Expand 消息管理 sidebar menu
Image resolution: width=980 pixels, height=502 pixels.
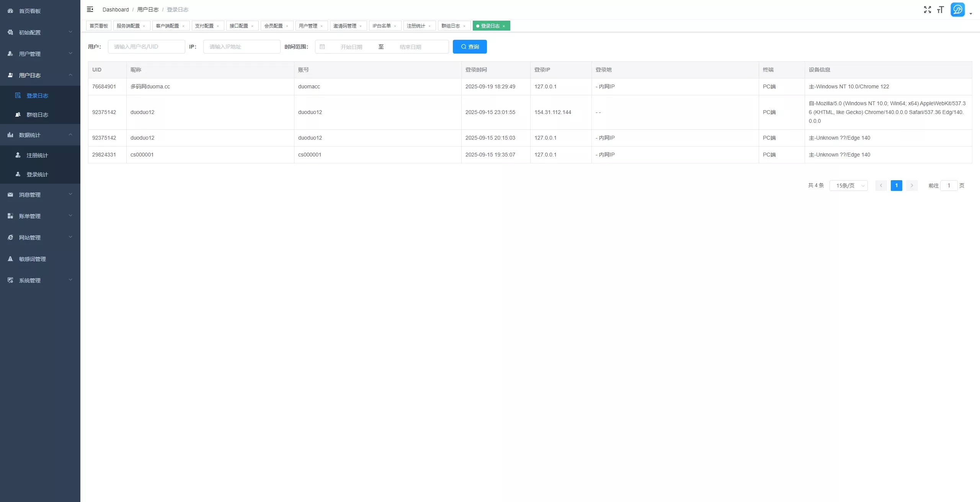tap(40, 194)
